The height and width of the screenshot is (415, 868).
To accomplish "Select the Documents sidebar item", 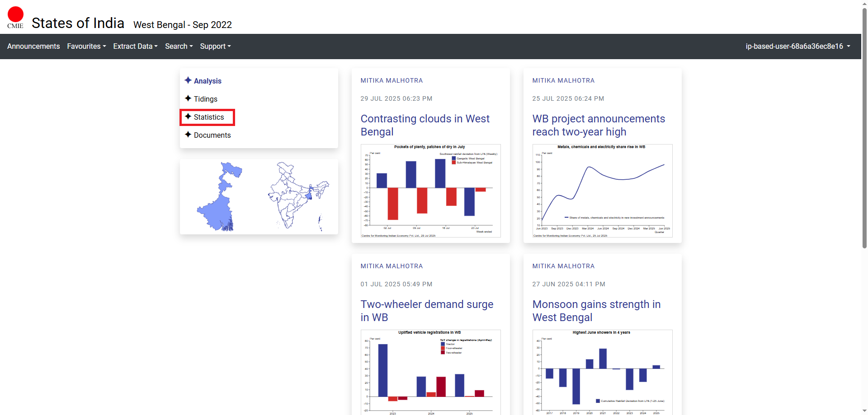I will pos(212,135).
